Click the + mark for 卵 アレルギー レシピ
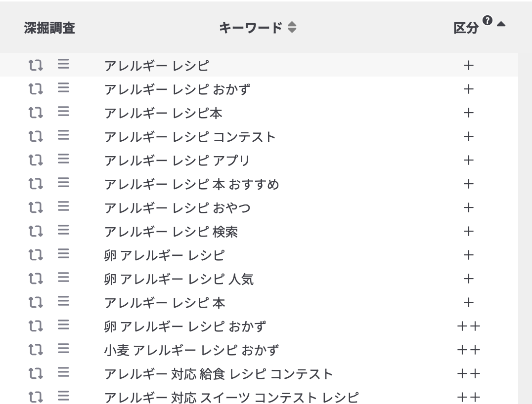Image resolution: width=532 pixels, height=404 pixels. pos(468,255)
